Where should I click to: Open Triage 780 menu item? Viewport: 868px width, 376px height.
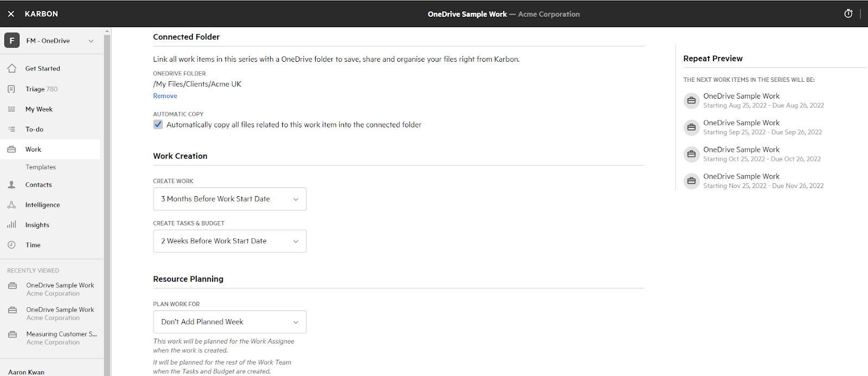click(41, 89)
